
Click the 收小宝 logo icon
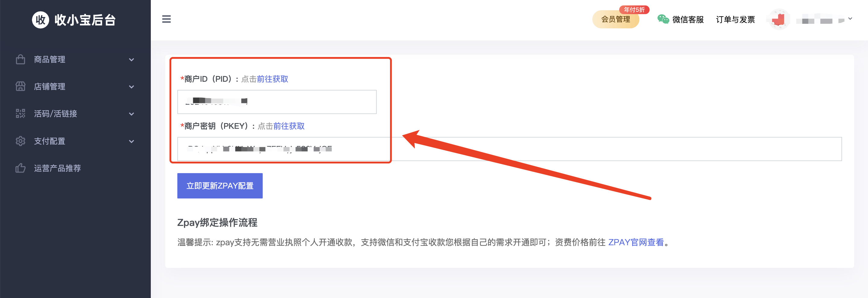(x=40, y=20)
